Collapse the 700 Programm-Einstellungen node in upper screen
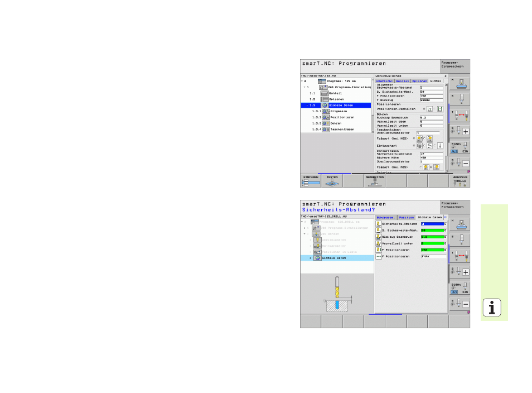The width and height of the screenshot is (532, 393). click(304, 87)
